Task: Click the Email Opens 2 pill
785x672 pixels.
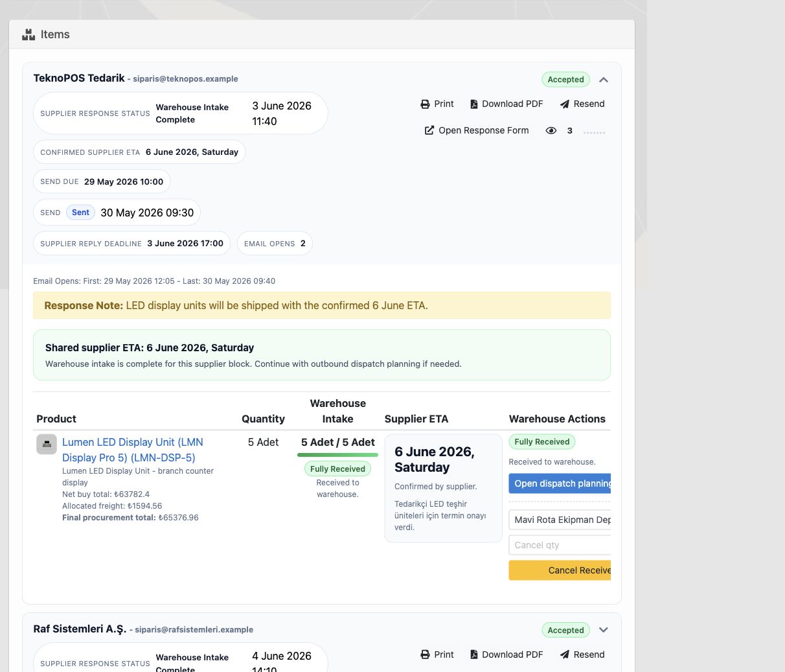Action: coord(275,244)
